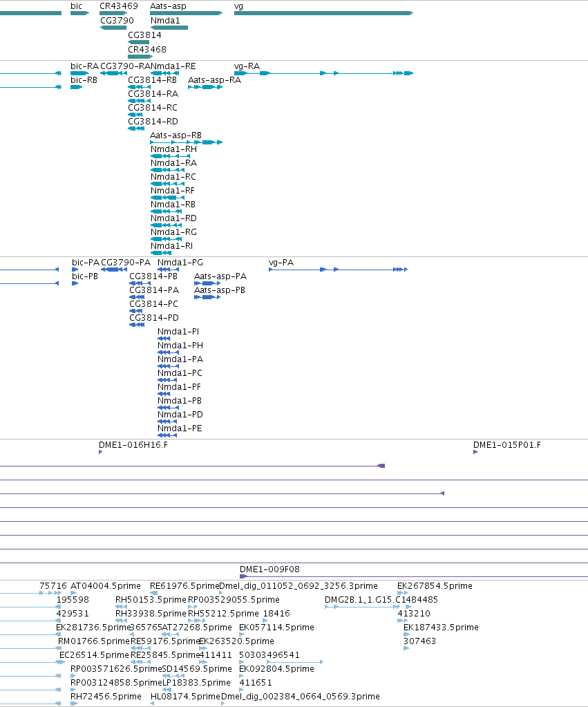Viewport: 588px width, 707px height.
Task: Select the CR43469 gene feature
Action: (x=113, y=13)
